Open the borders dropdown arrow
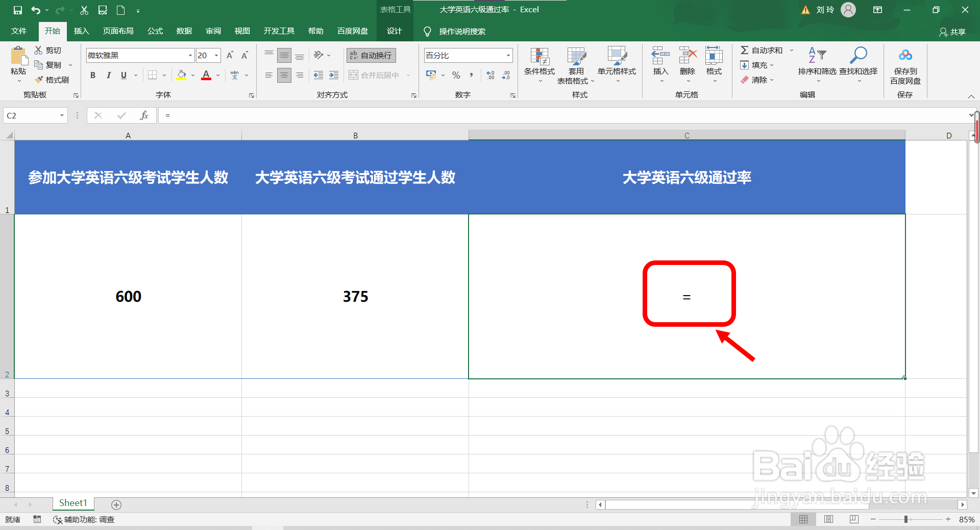Screen dimensions: 980x530 164,75
